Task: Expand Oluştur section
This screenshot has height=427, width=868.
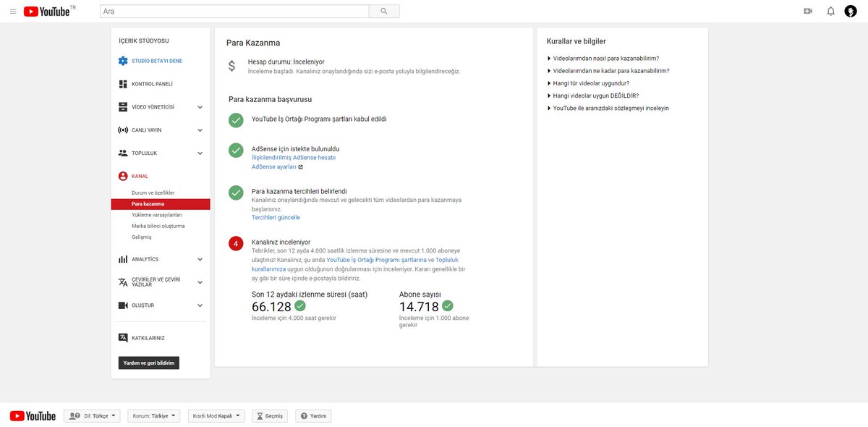Action: click(200, 305)
